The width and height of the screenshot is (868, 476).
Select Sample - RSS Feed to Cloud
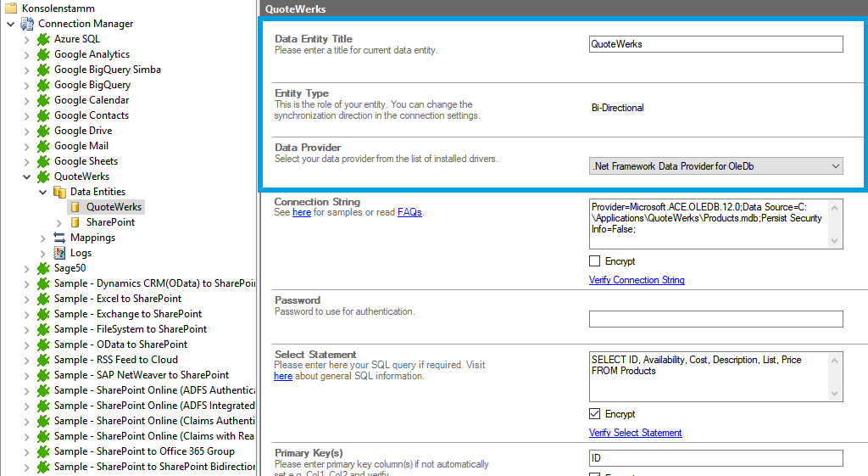tap(115, 360)
